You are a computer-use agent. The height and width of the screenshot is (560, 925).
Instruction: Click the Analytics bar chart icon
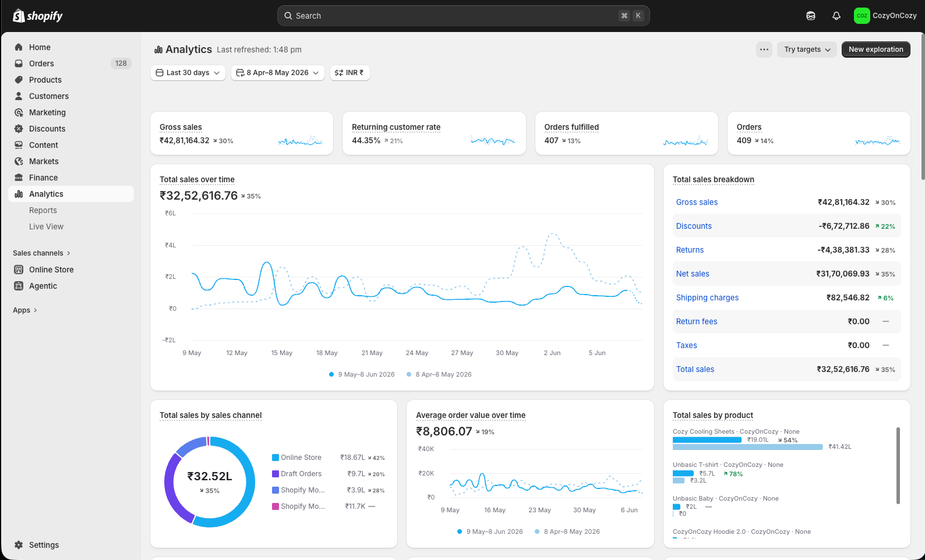coord(19,194)
